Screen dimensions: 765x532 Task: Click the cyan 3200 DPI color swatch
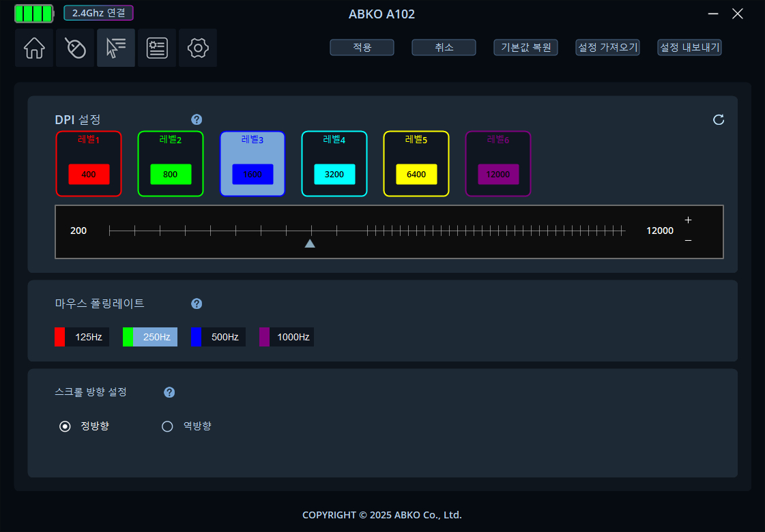pos(334,174)
